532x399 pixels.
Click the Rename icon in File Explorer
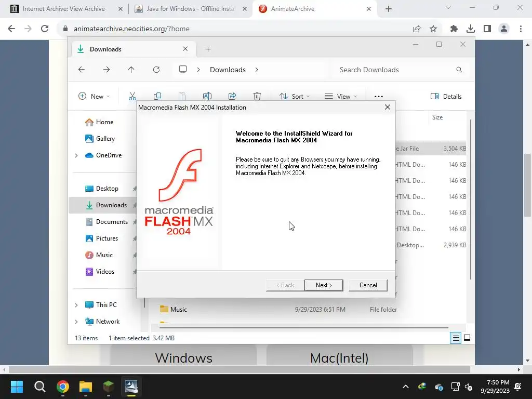click(x=207, y=96)
